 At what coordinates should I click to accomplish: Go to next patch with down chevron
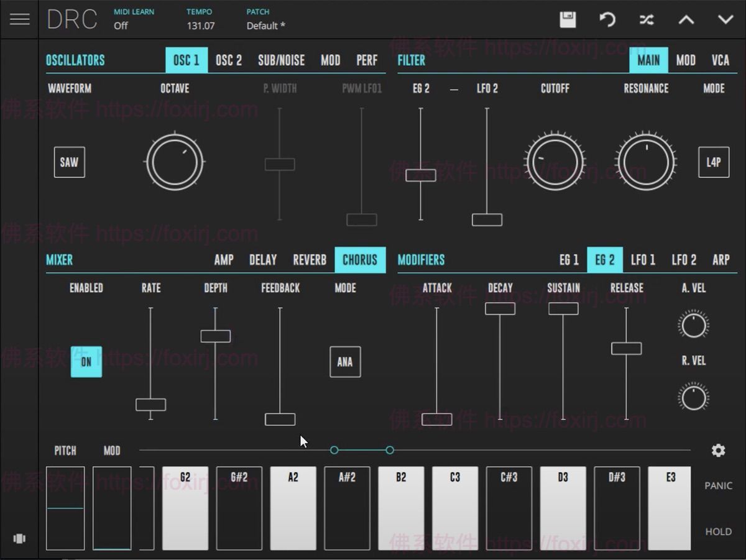click(725, 20)
